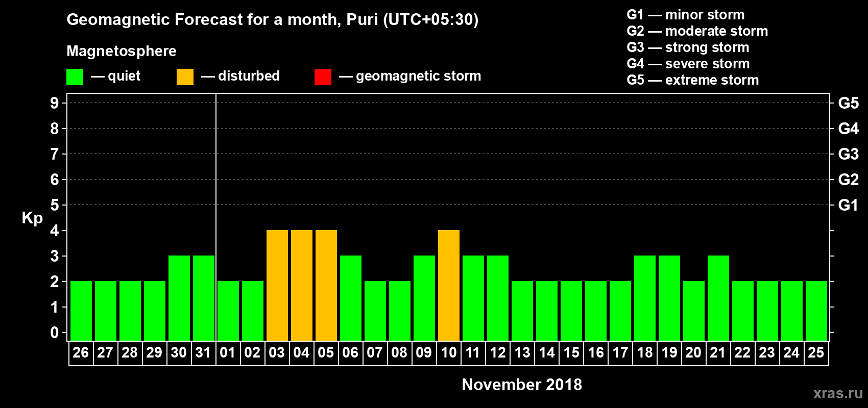Click the green bar above date 09
Screen dimensions: 868x408
click(424, 298)
